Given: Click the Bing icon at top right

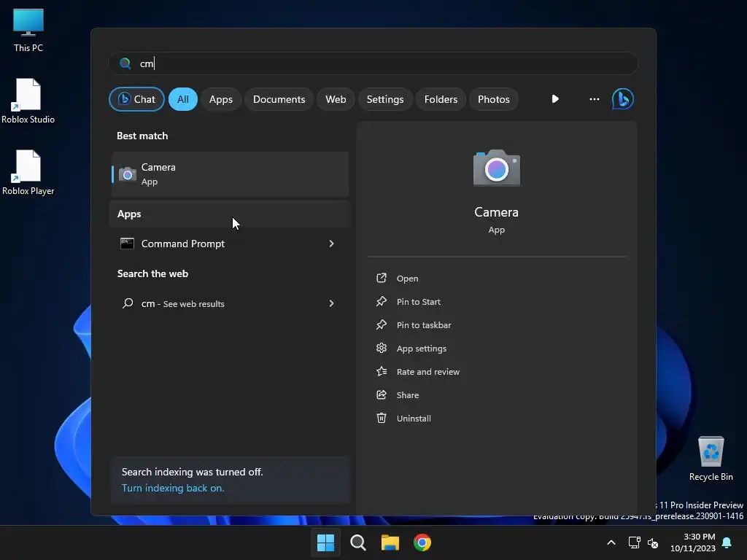Looking at the screenshot, I should (x=623, y=99).
